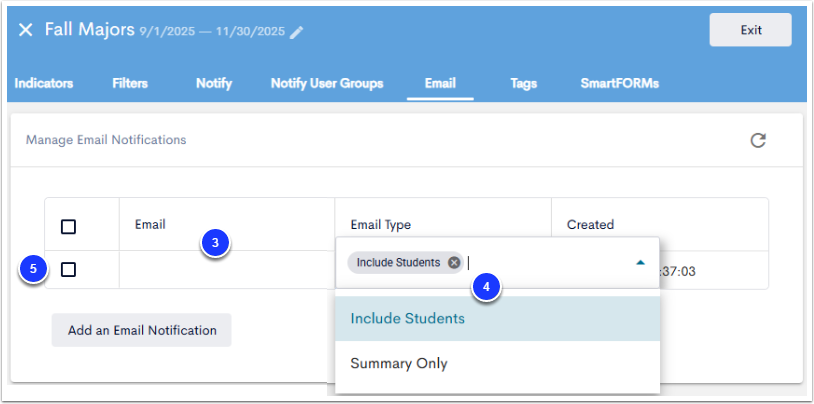The height and width of the screenshot is (404, 814).
Task: Open the Notify User Groups tab
Action: tap(327, 83)
